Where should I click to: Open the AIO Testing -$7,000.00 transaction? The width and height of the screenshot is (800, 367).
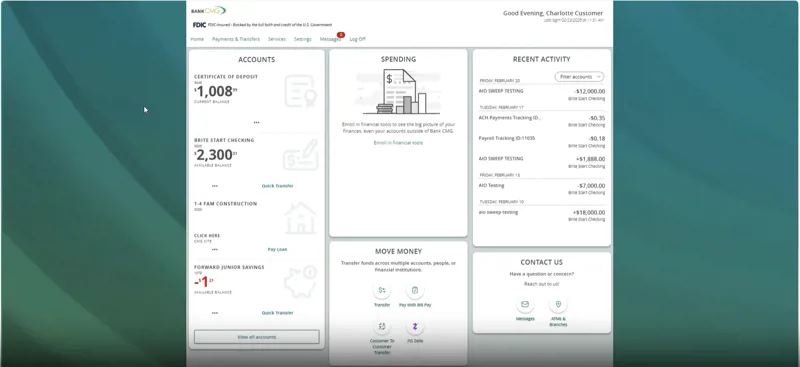[x=542, y=189]
